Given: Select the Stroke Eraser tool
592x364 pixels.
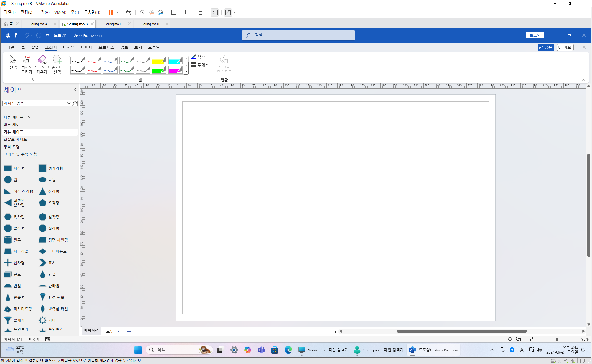Looking at the screenshot, I should [x=42, y=64].
